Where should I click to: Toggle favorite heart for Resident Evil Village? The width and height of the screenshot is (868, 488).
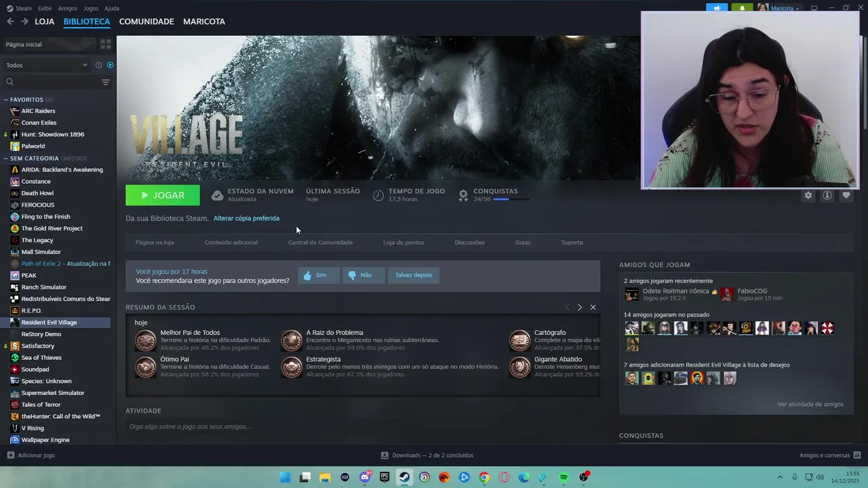pyautogui.click(x=846, y=195)
